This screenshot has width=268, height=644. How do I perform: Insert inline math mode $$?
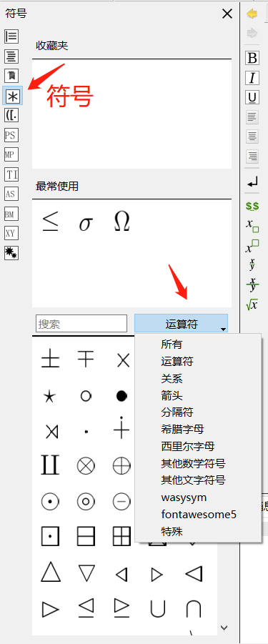coord(252,206)
